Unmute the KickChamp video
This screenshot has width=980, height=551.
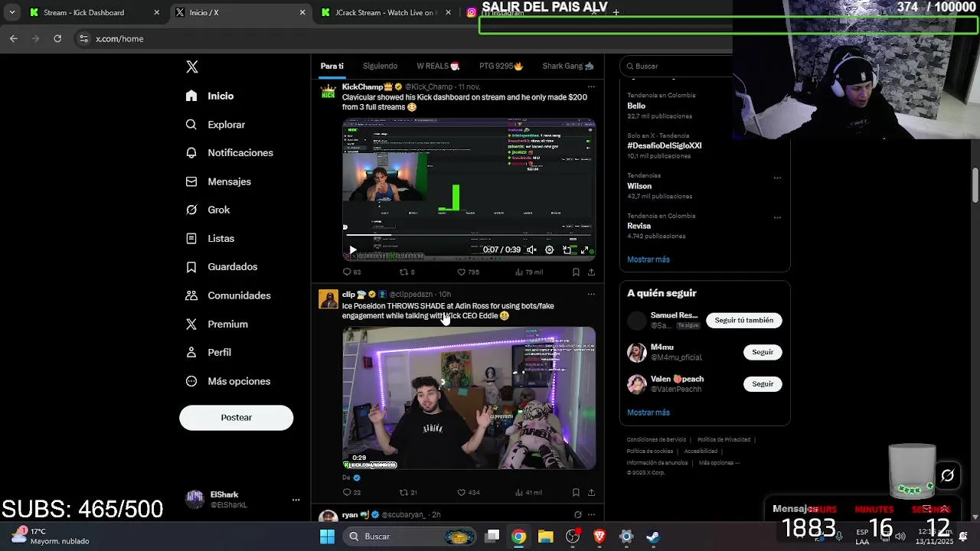pyautogui.click(x=531, y=249)
